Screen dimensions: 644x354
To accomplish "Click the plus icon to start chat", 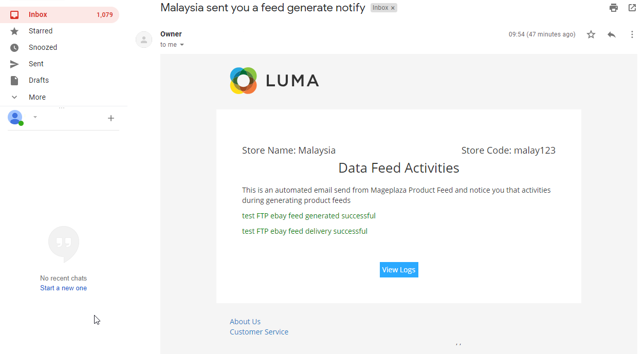I will (111, 118).
